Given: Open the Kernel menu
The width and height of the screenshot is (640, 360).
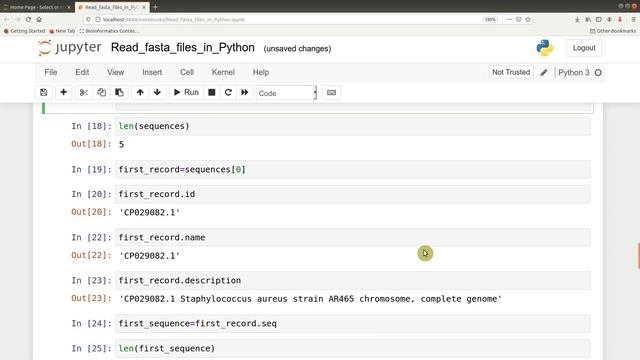Looking at the screenshot, I should tap(223, 72).
